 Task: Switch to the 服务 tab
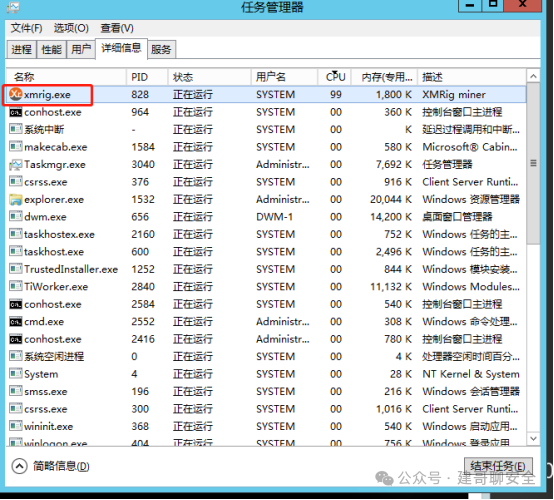click(161, 49)
